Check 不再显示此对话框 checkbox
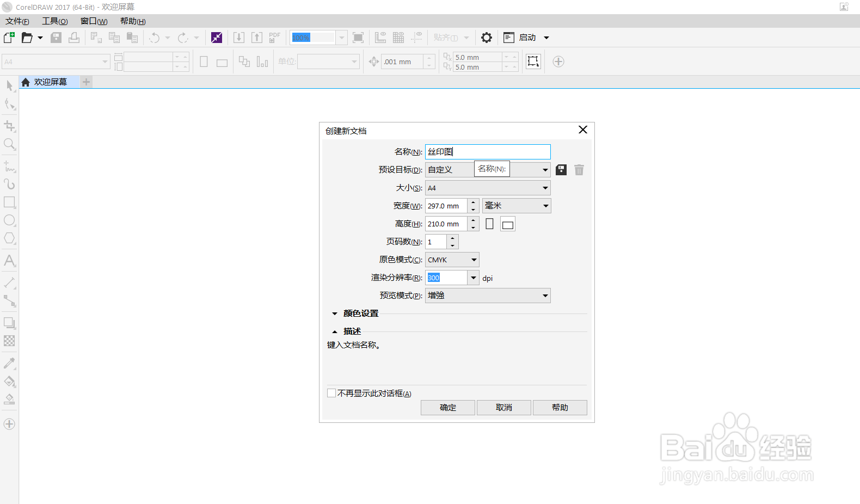 tap(331, 393)
